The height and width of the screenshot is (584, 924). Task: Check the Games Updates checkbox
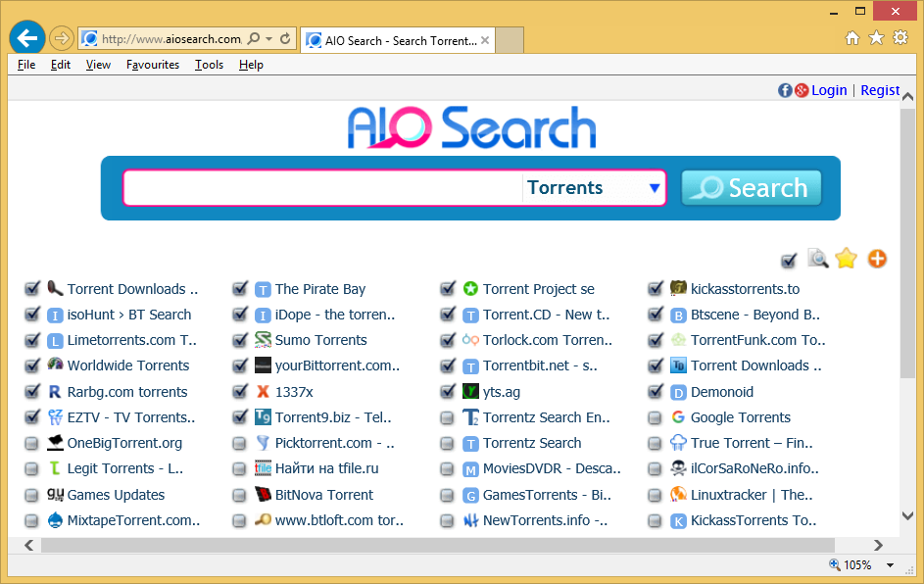(x=31, y=495)
